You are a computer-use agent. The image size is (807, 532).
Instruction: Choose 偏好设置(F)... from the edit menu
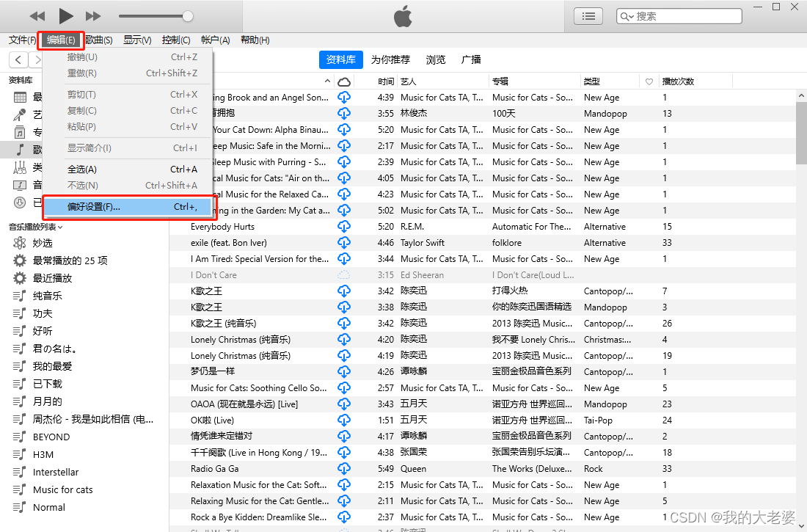click(x=128, y=206)
